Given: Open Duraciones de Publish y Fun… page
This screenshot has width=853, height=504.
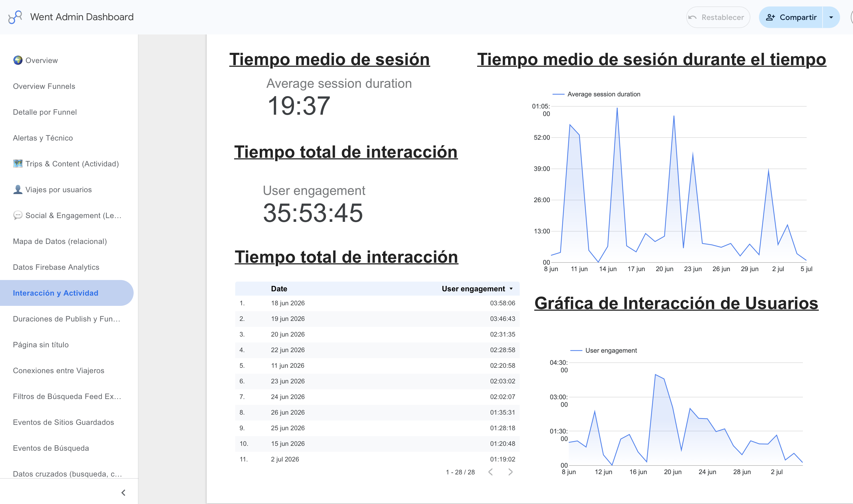Looking at the screenshot, I should point(67,318).
